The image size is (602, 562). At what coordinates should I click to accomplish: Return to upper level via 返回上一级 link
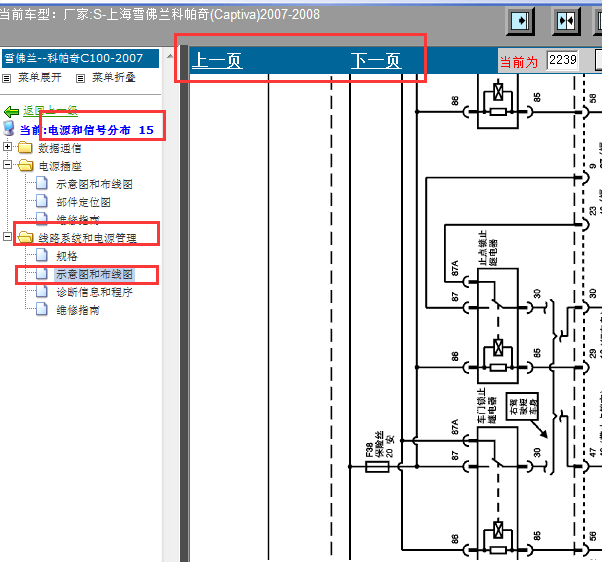tap(50, 111)
